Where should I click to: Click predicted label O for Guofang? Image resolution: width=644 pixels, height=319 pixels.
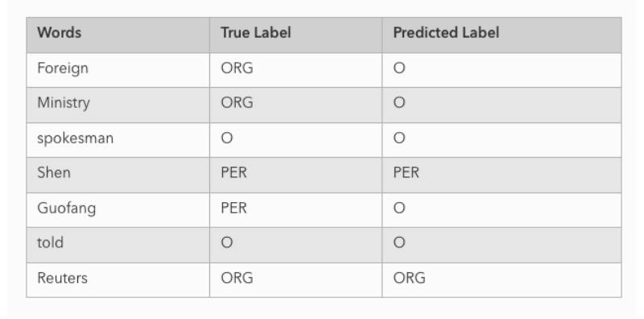pos(399,208)
